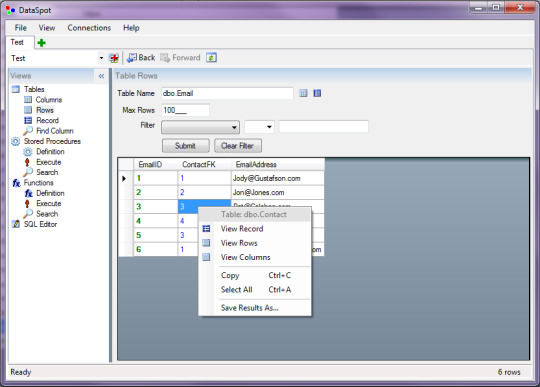
Task: Click the ContactFK column header
Action: [204, 165]
